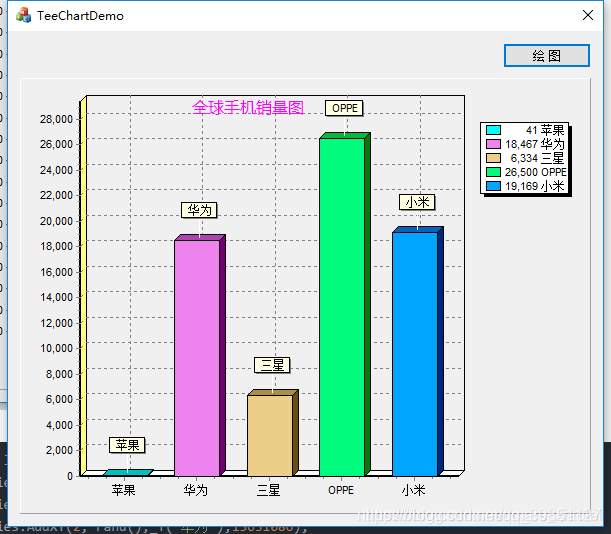Click legend entry 6,334 三星
Screen dimensions: 611x534
(525, 158)
